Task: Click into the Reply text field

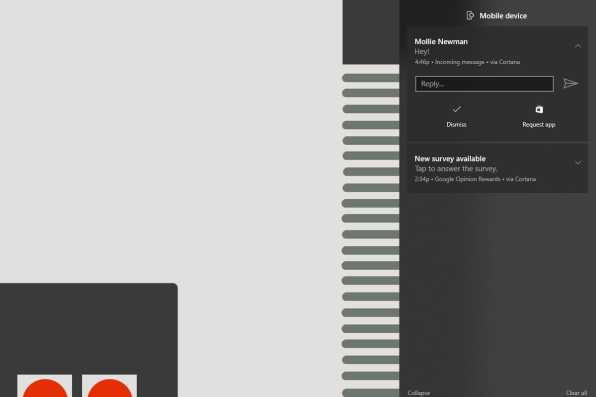Action: coord(484,84)
